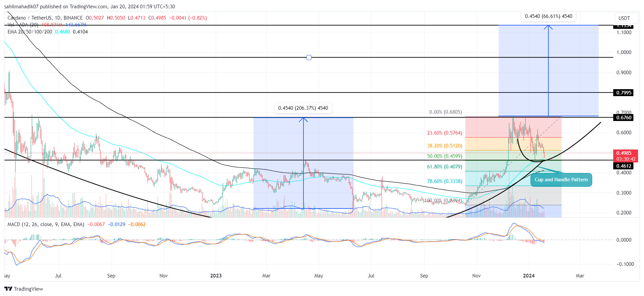This screenshot has height=296, width=644.
Task: Click the 1.1000 price scale tick
Action: pyautogui.click(x=624, y=32)
